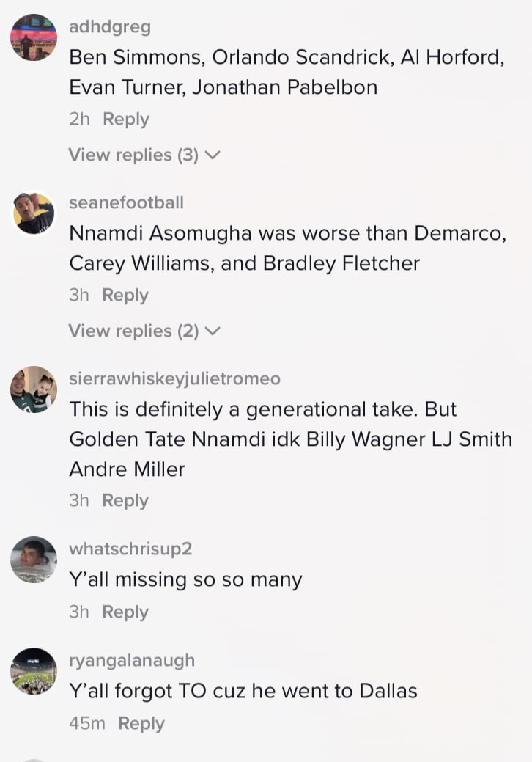This screenshot has height=762, width=532.
Task: Open ryangalanaugh's stadium avatar
Action: pos(34,671)
